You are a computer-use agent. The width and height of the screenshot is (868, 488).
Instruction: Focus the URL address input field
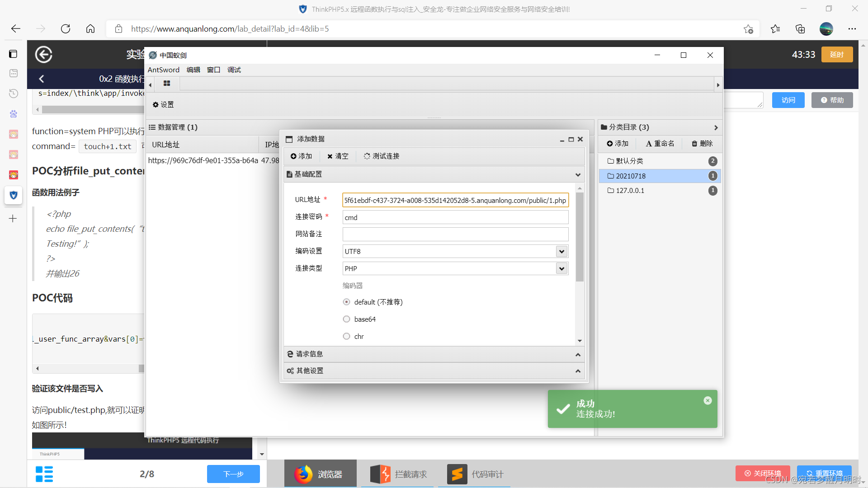[455, 200]
